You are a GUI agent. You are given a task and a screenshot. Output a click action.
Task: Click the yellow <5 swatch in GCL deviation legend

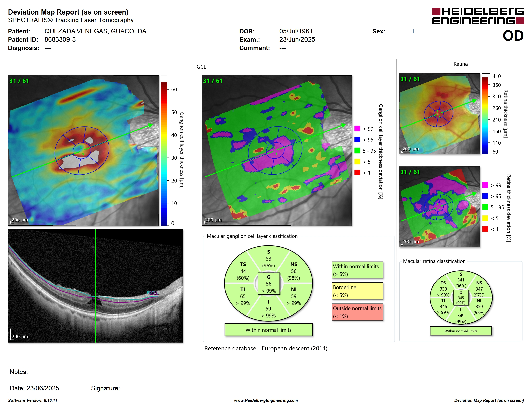pyautogui.click(x=357, y=162)
